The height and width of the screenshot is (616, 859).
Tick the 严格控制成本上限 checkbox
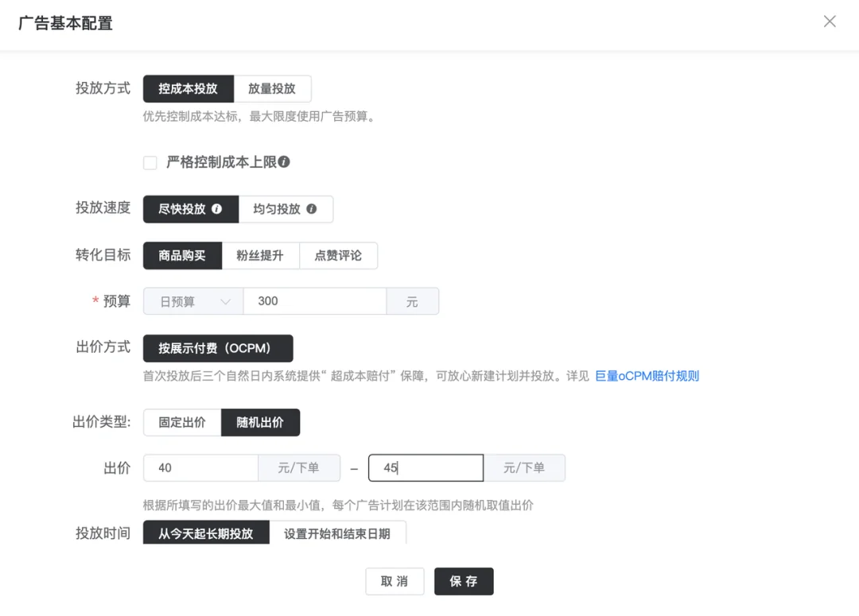click(x=150, y=163)
